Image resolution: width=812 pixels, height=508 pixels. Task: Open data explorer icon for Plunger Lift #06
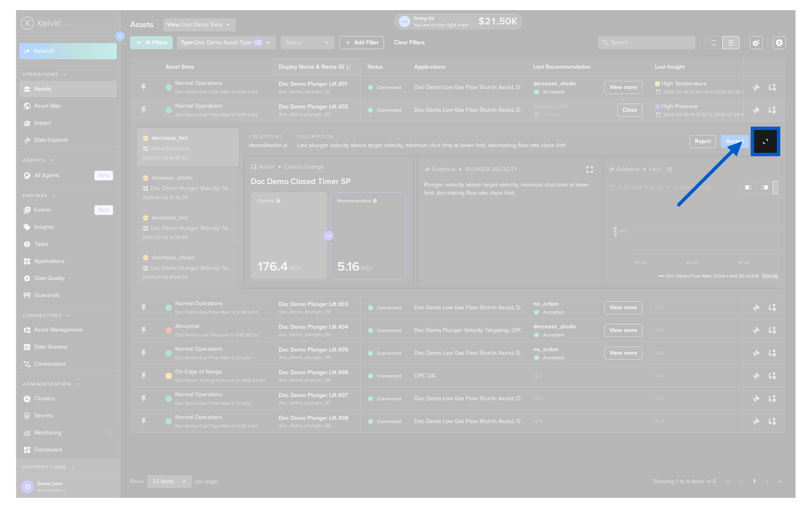pyautogui.click(x=756, y=376)
